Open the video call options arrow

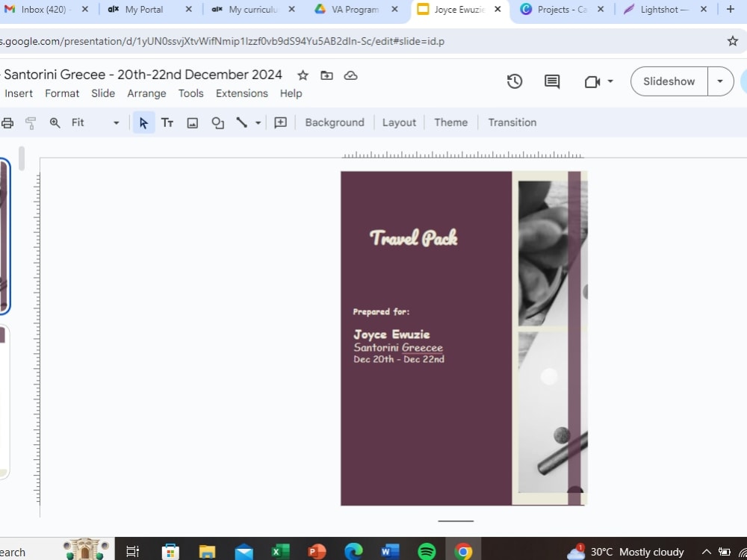[x=610, y=81]
